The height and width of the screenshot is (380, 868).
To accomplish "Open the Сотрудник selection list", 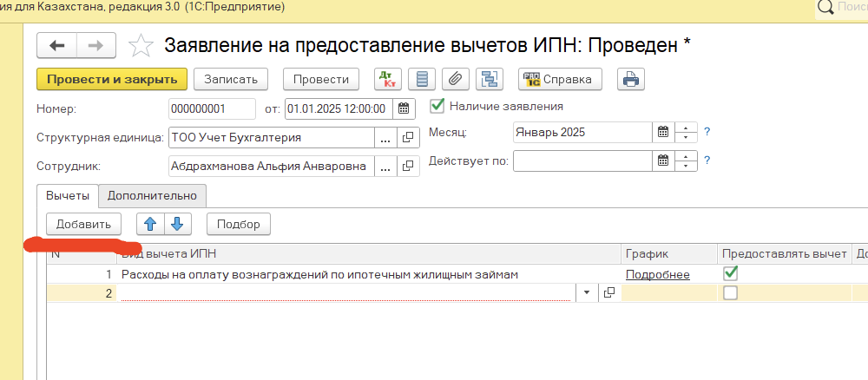I will pyautogui.click(x=385, y=166).
